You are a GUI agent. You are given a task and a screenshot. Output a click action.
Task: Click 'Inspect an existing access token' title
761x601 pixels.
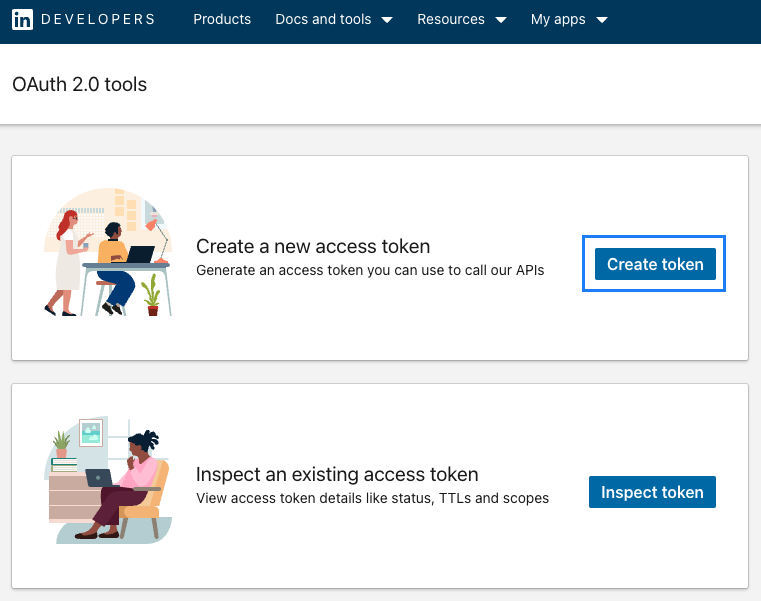[x=337, y=474]
